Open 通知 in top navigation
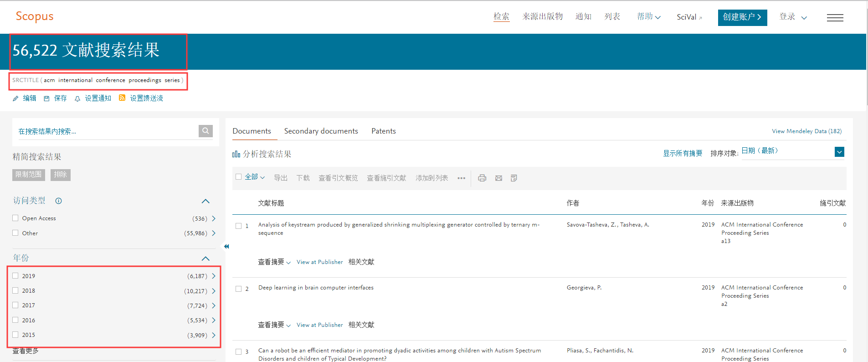The image size is (868, 362). click(x=583, y=17)
